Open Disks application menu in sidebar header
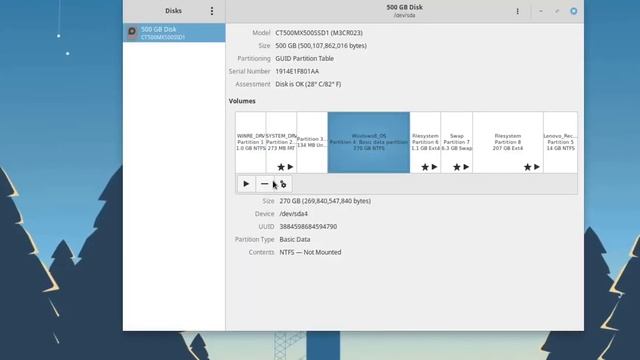 pyautogui.click(x=212, y=11)
